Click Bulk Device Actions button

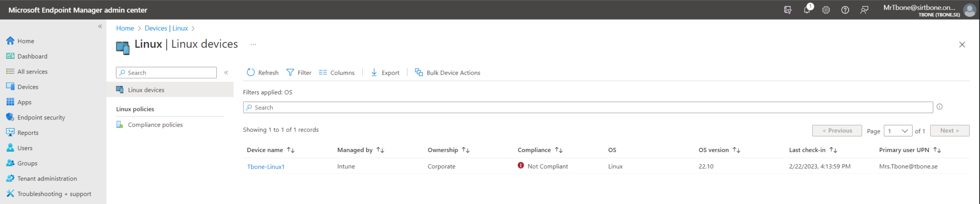click(x=447, y=73)
